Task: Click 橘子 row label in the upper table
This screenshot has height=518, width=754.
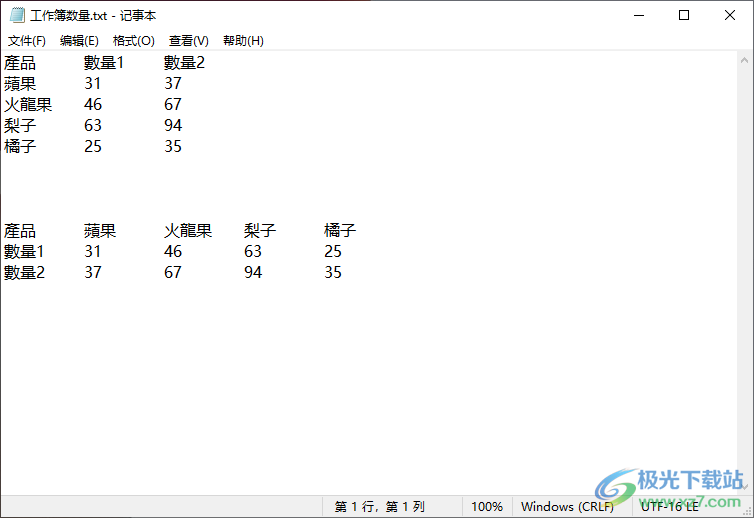Action: click(20, 147)
